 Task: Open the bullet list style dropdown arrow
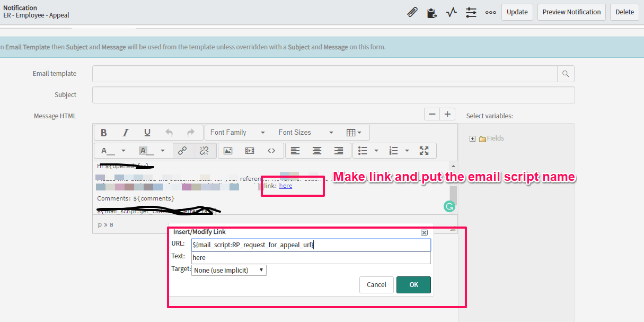(376, 151)
